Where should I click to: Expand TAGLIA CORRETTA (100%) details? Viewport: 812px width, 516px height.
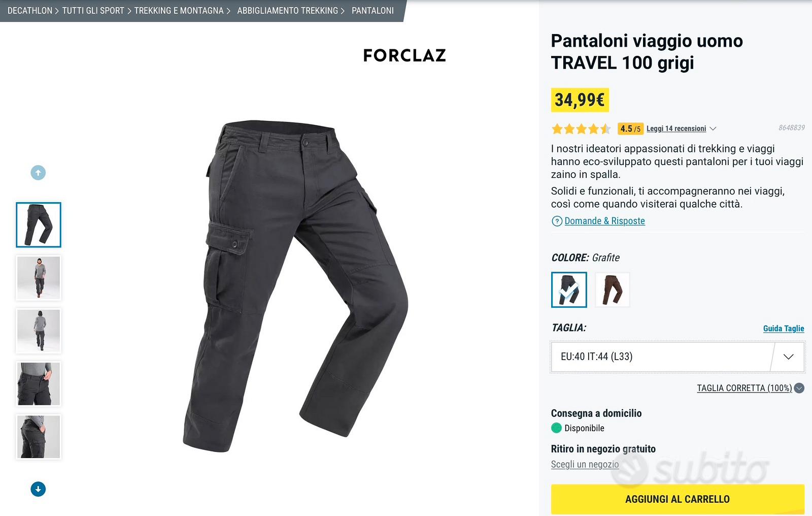click(744, 388)
